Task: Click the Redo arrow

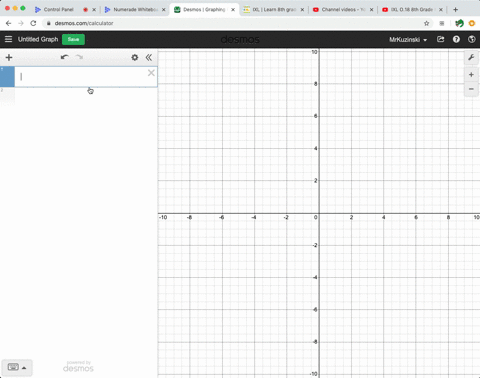Action: click(x=79, y=57)
